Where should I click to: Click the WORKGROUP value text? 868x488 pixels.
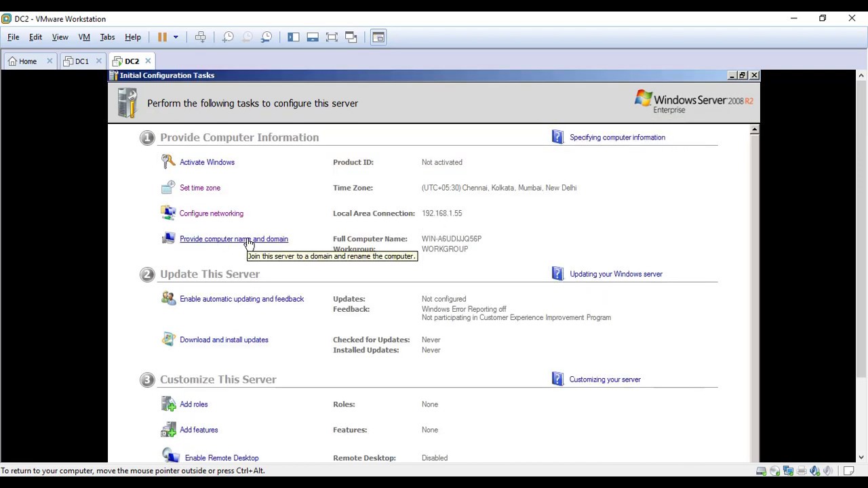445,249
